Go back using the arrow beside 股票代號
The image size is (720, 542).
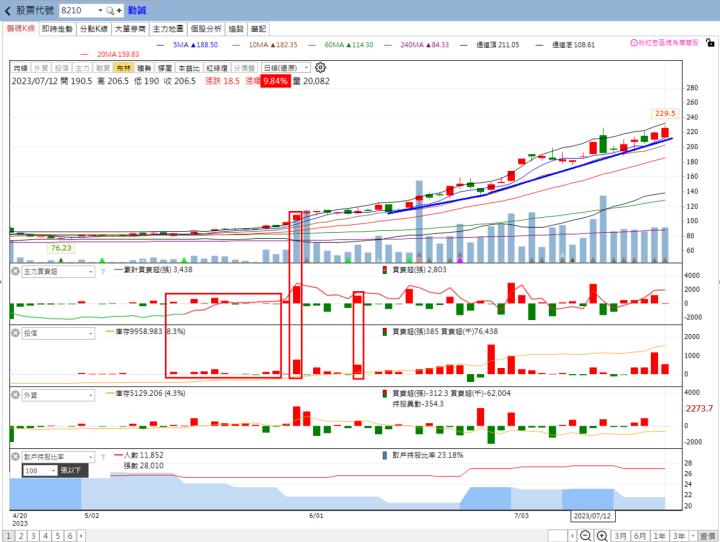(x=7, y=10)
